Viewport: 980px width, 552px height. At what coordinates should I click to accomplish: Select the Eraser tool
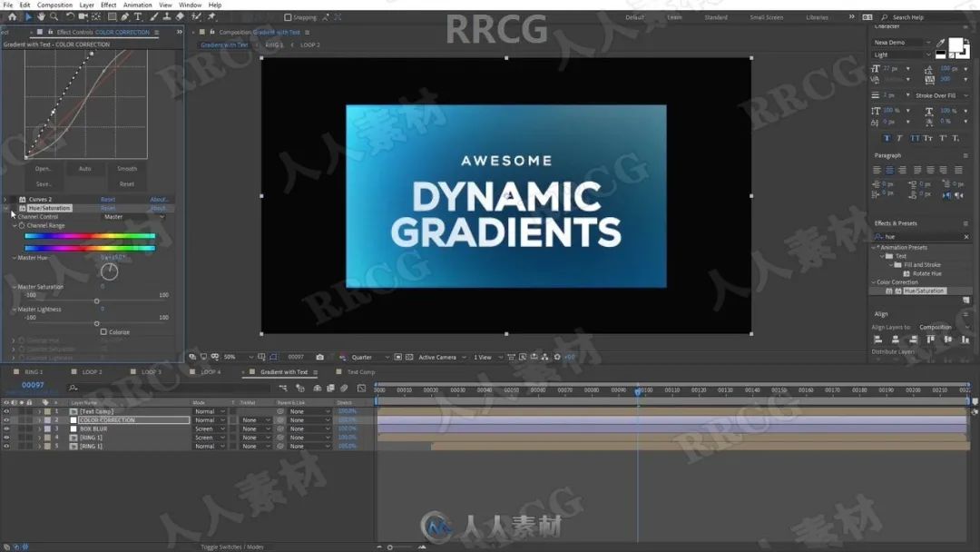click(180, 16)
